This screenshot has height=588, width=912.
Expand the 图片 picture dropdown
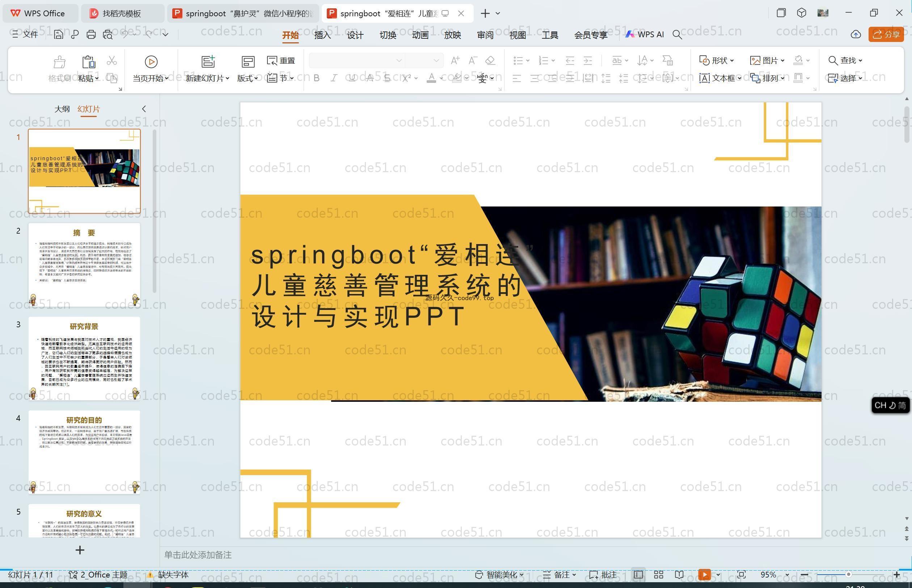tap(782, 60)
